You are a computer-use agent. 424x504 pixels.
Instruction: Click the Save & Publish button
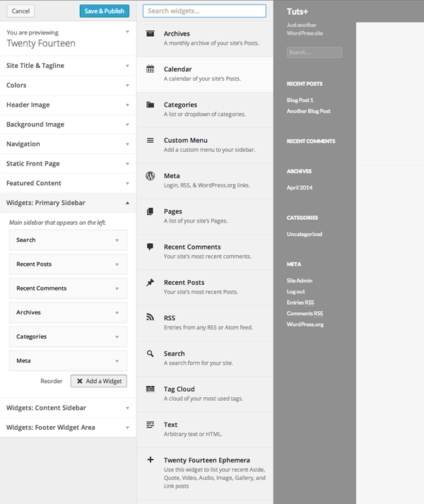[105, 11]
